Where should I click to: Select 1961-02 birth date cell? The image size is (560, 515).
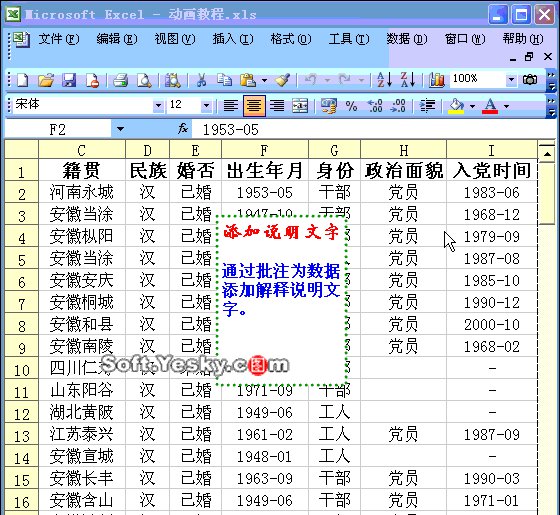click(265, 434)
